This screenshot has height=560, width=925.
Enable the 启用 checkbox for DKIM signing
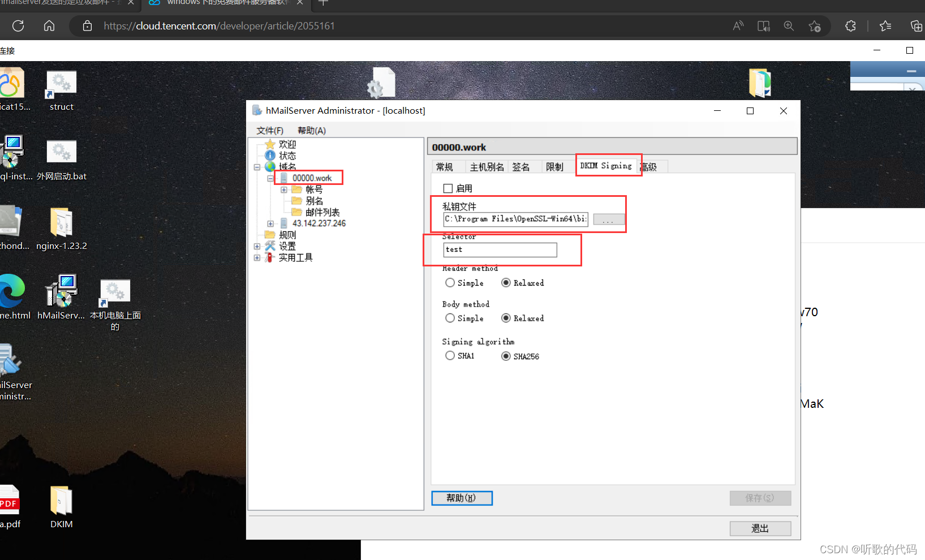[x=447, y=188]
